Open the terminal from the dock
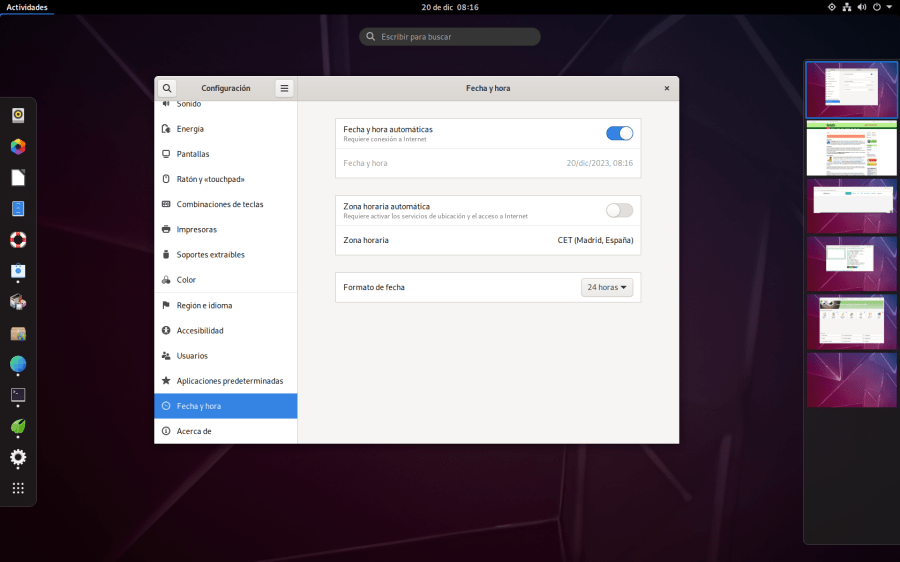Viewport: 900px width, 562px height. [x=18, y=395]
